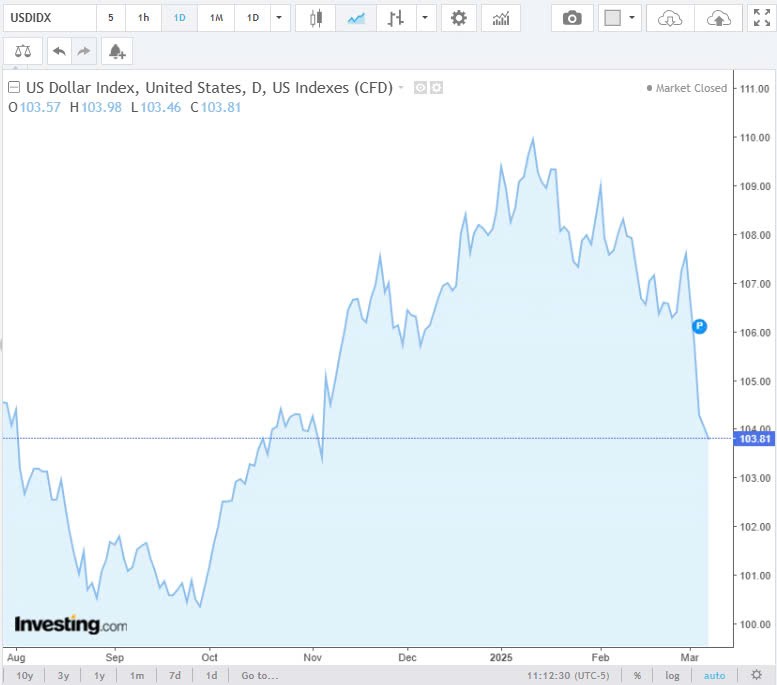Switch to bar chart style icon
Viewport: 777px width, 685px height.
395,18
